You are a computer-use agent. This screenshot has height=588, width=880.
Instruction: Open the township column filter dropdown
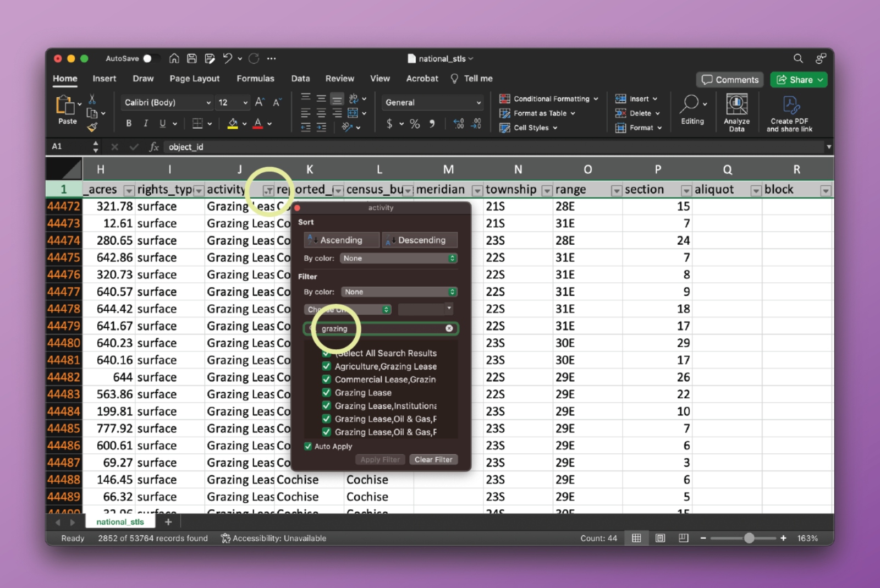tap(547, 190)
